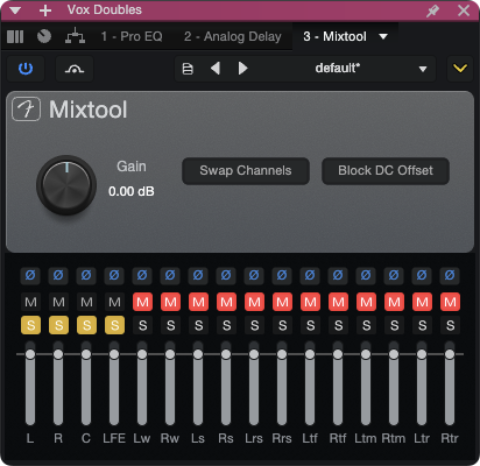Click the L channel fader
This screenshot has height=466, width=480.
(30, 383)
